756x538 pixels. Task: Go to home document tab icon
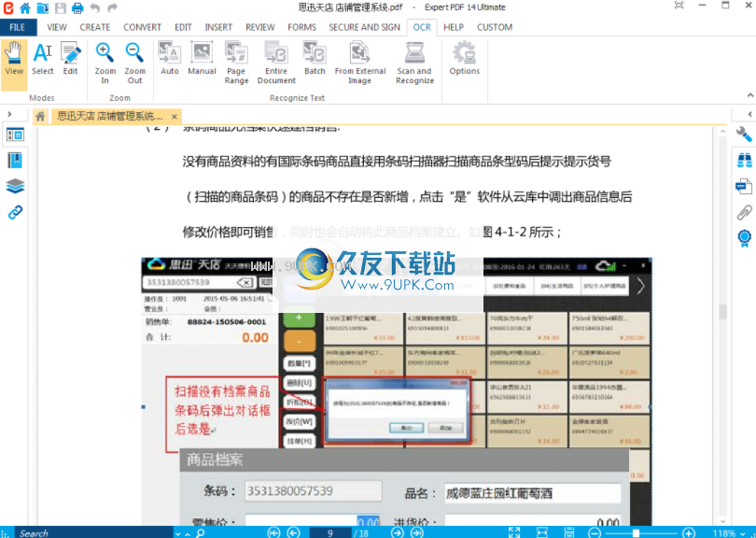click(40, 116)
